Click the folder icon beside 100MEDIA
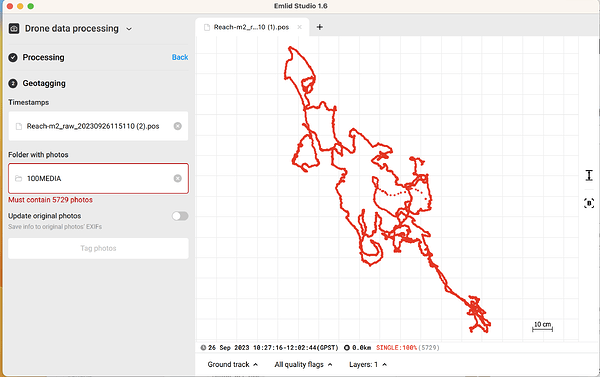The width and height of the screenshot is (600, 377). coord(18,178)
